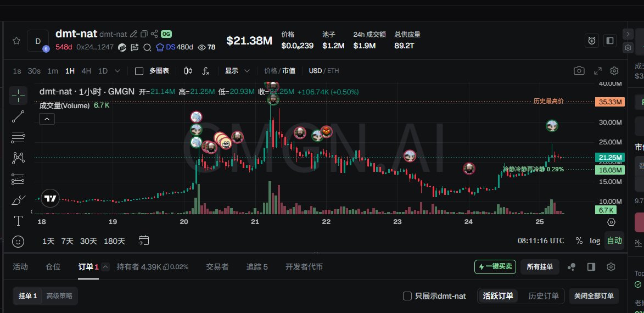644x313 pixels.
Task: Switch to the 活动 tab
Action: (x=20, y=267)
